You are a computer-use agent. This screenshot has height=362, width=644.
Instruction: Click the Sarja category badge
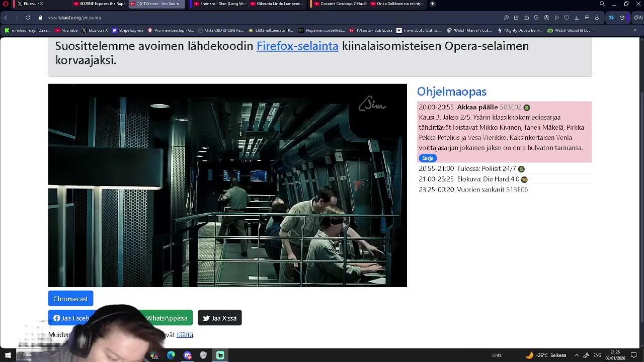point(428,158)
